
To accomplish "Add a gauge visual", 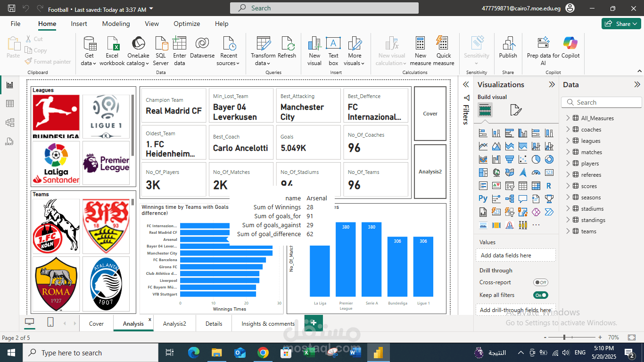I will coord(536,173).
